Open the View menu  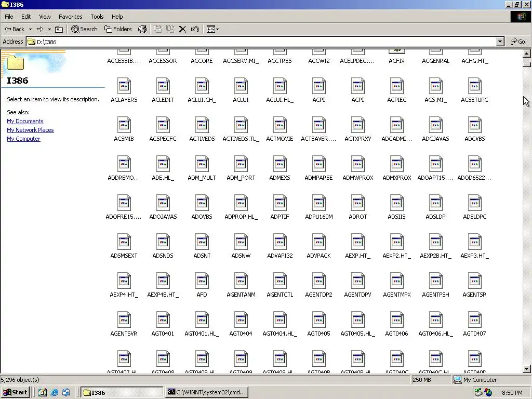point(45,17)
